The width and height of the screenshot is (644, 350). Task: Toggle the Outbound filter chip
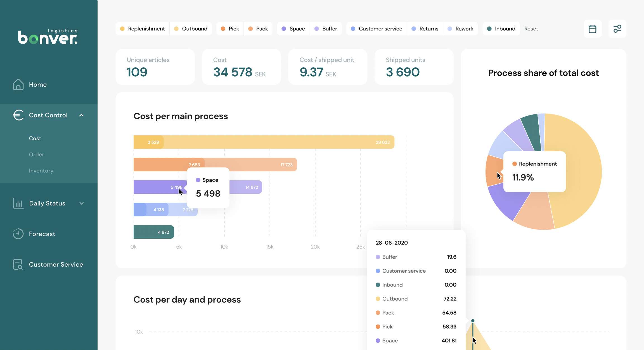tap(191, 29)
